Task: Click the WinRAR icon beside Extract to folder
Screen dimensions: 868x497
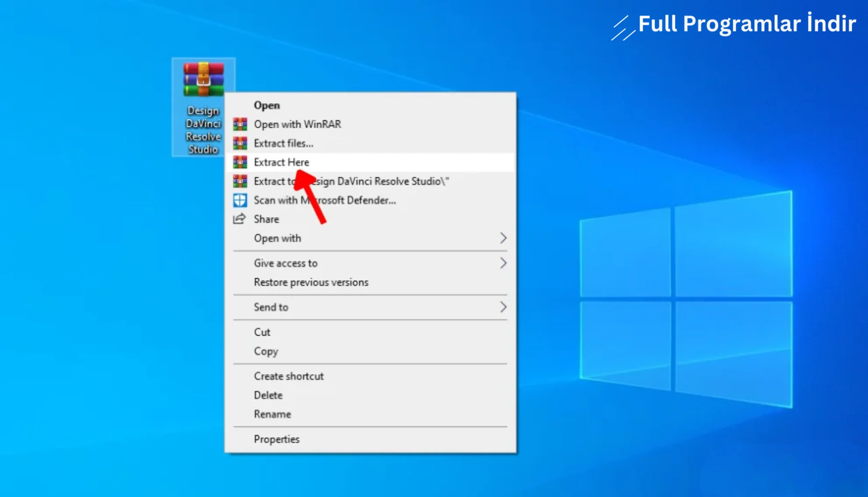Action: [240, 181]
